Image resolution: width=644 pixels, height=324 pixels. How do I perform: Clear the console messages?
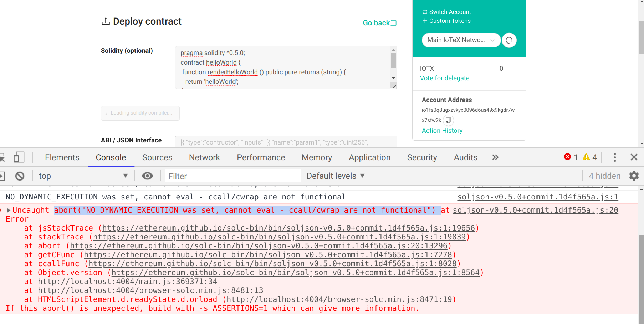click(x=20, y=176)
